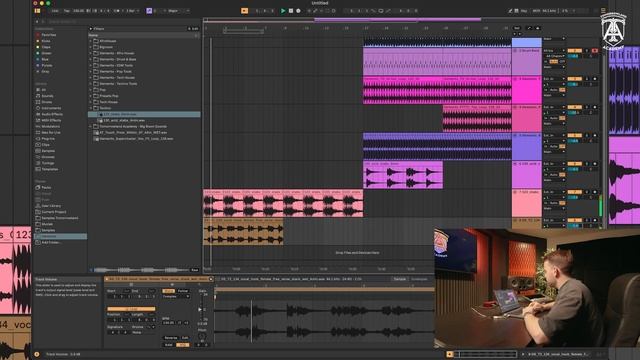Select Favorites collection in browser

48,35
